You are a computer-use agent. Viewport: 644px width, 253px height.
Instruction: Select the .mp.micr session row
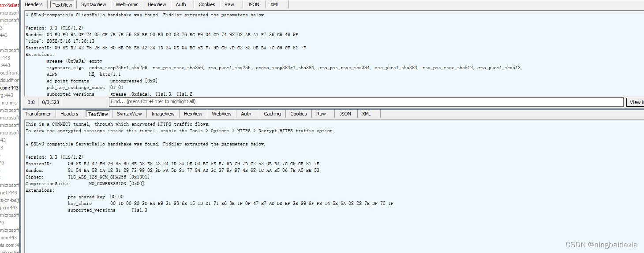(10, 103)
